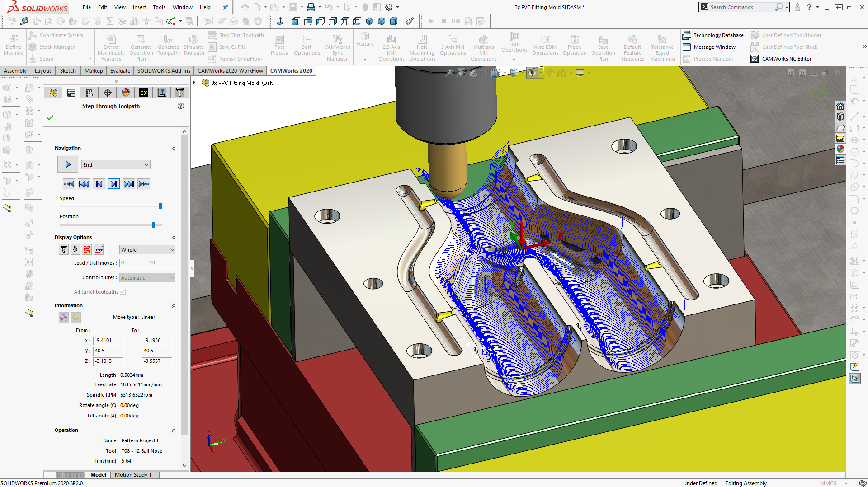Click the Save CL File icon

click(212, 47)
